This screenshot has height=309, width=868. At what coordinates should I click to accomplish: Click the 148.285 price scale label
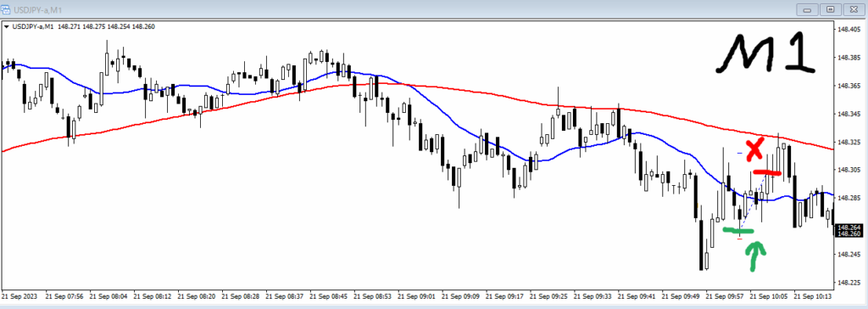849,198
